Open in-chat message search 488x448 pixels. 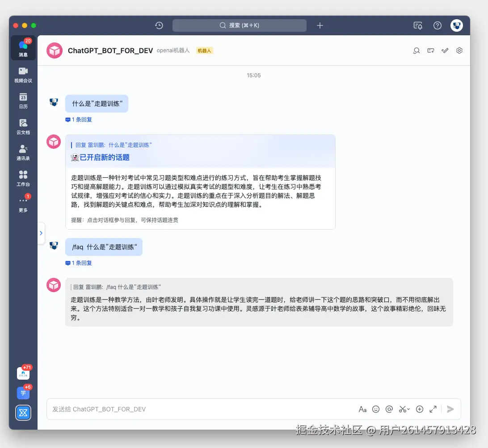tap(416, 50)
